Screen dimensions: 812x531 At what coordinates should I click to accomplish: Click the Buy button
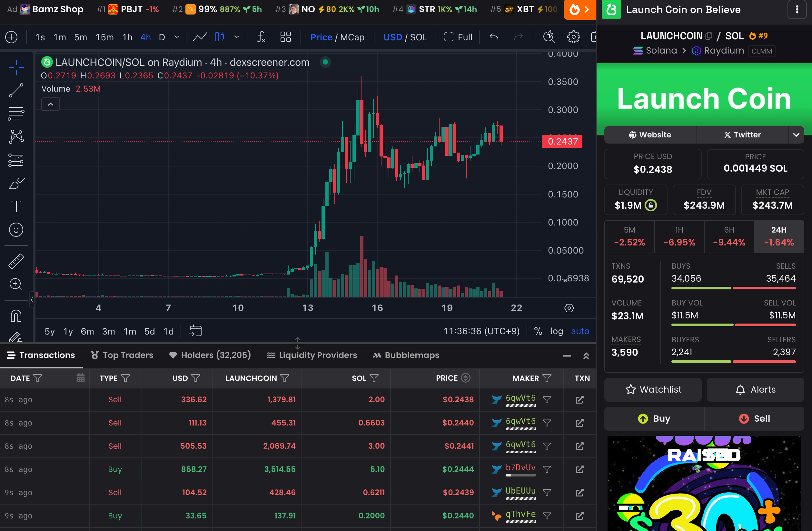(654, 418)
